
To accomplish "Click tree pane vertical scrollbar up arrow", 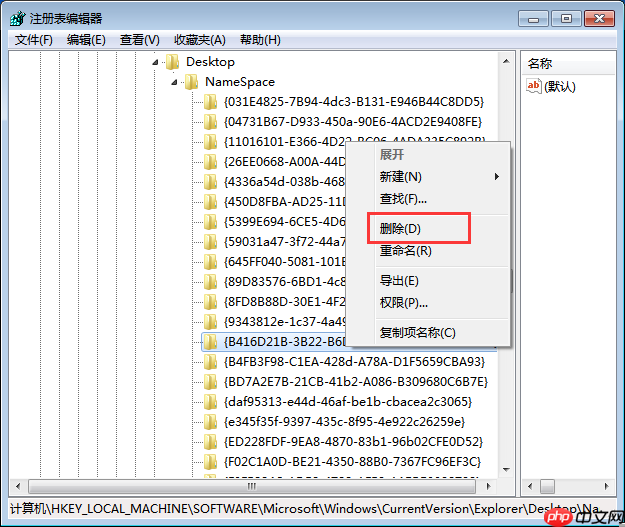I will click(506, 61).
